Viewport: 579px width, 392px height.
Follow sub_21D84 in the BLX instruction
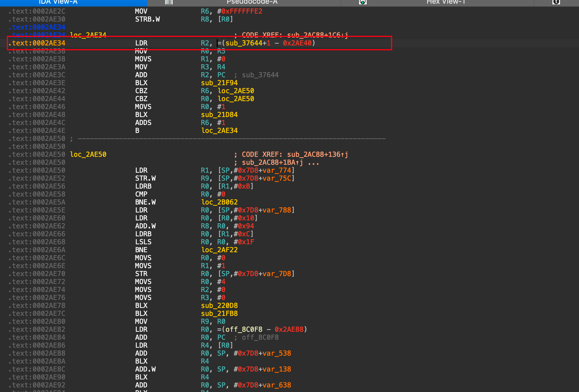coord(219,115)
